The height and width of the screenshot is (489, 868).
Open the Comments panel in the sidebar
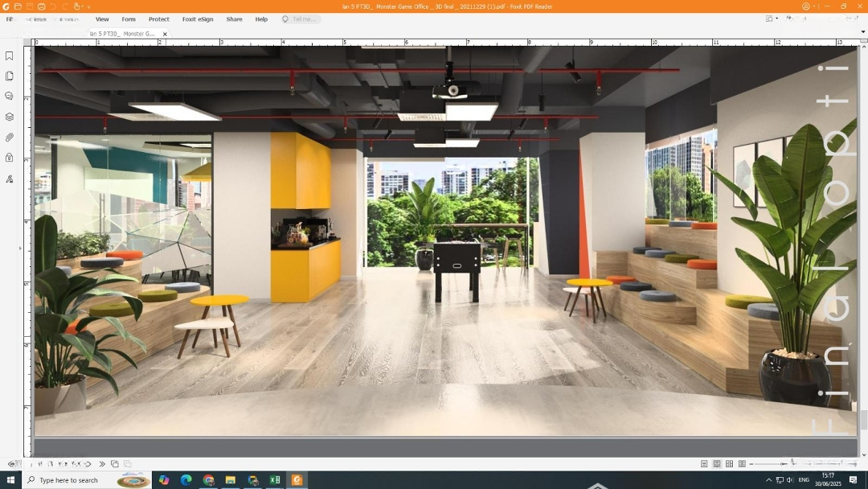click(10, 97)
